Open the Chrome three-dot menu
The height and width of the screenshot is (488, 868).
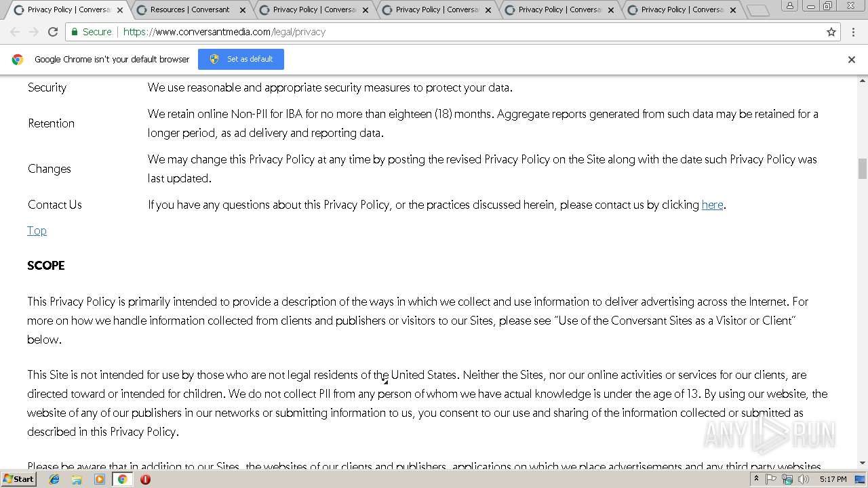point(853,32)
